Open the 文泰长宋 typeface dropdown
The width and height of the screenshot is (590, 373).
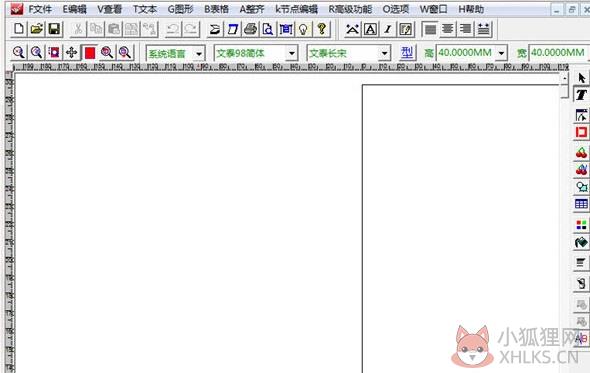click(384, 53)
